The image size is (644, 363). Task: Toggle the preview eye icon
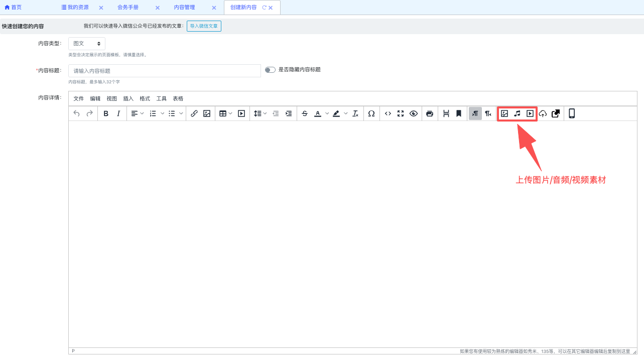[414, 113]
